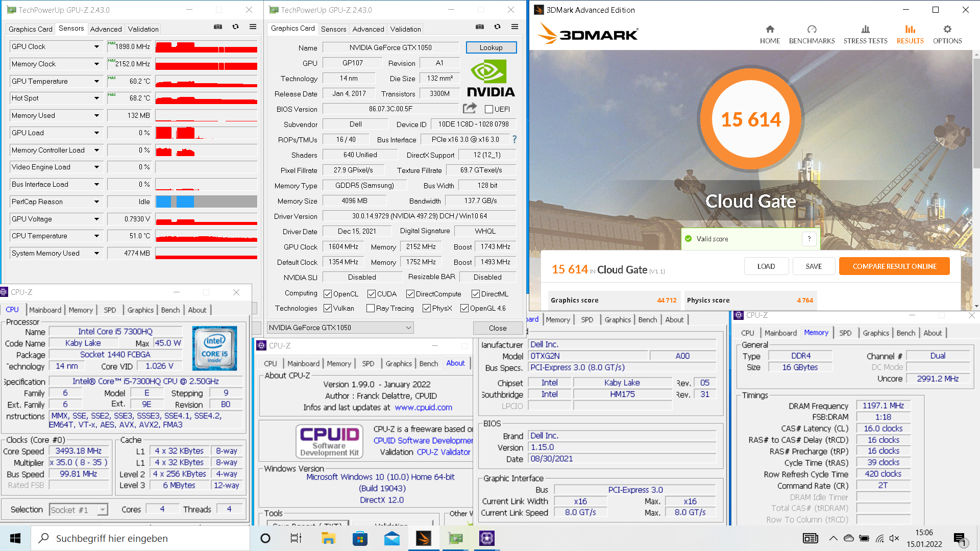Open the NVIDIA GeForce GTX 1050 GPU selector
The image size is (980, 551).
point(340,328)
